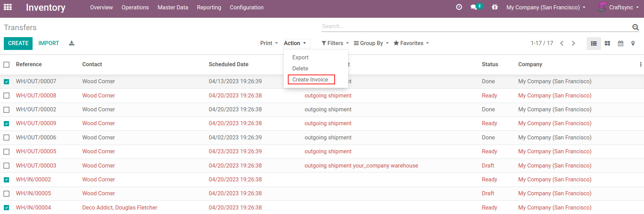Uncheck the WH/OUT/00007 row checkbox

coord(7,82)
